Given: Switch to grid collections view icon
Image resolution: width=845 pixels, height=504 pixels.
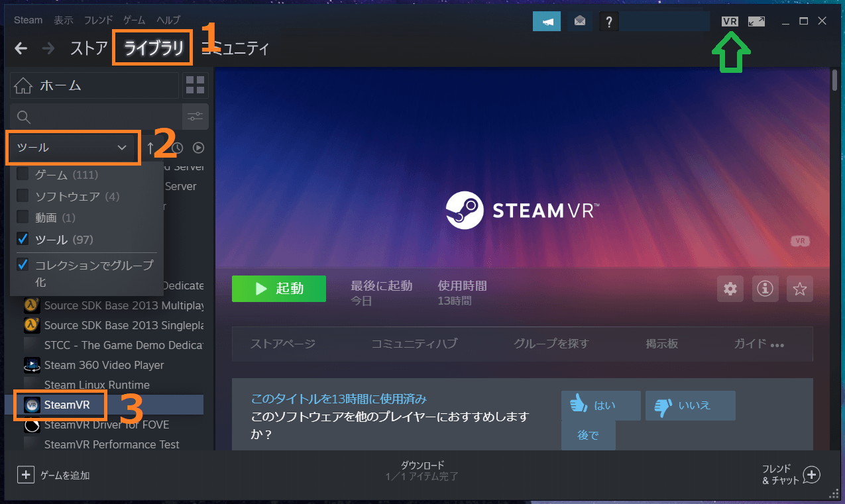Looking at the screenshot, I should click(196, 85).
